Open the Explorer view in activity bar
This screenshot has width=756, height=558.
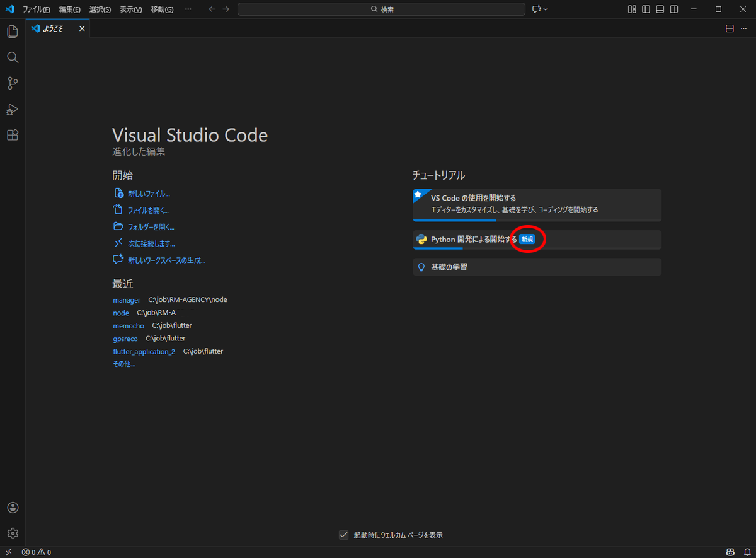coord(12,31)
